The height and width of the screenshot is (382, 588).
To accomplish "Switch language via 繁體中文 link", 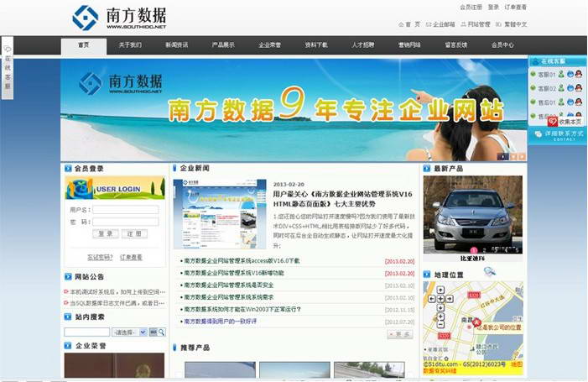I will (512, 24).
